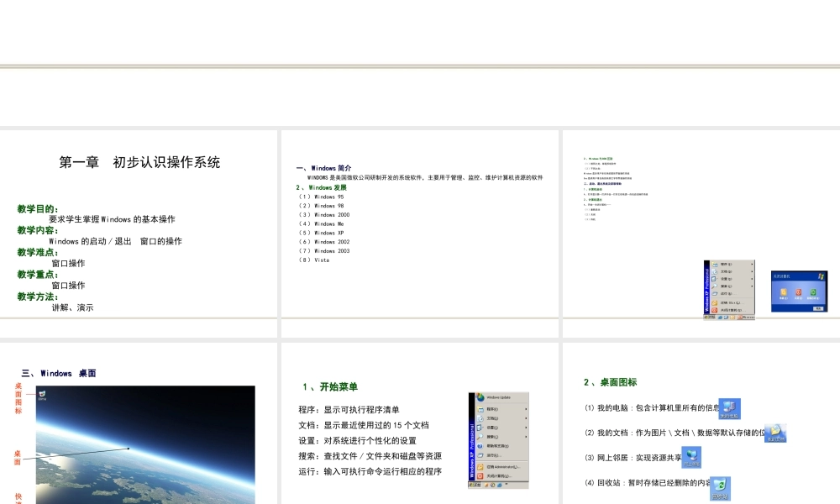Click heading 2、桌面图标

click(x=610, y=382)
